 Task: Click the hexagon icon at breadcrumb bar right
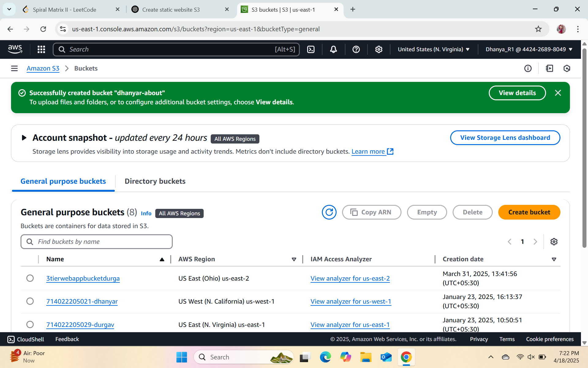coord(567,68)
